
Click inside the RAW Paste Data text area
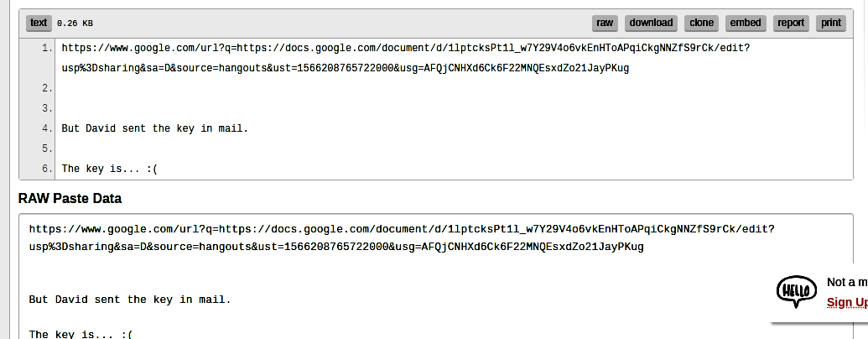(x=377, y=277)
